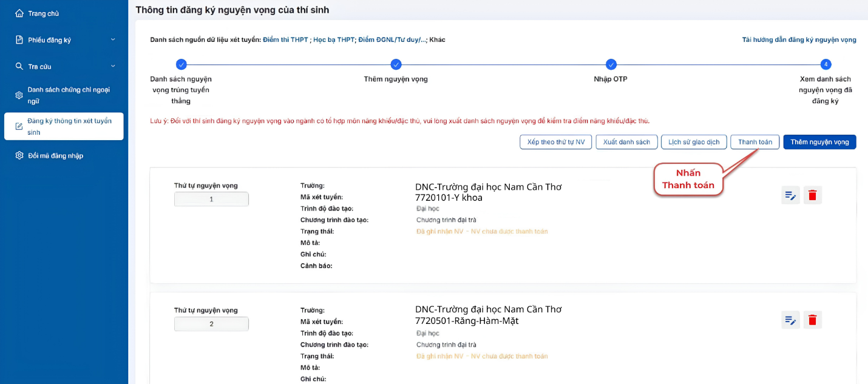Click the edit icon for nguyện vọng 1
868x384 pixels.
point(790,195)
